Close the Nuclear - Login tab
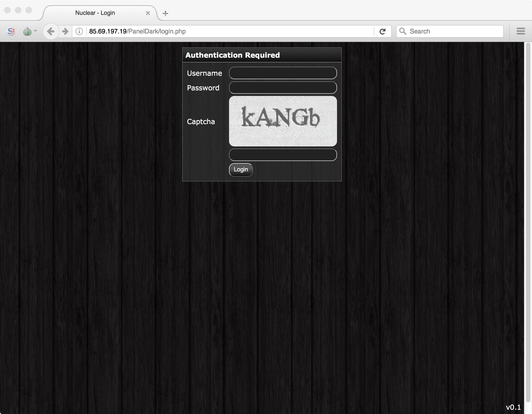Viewport: 532px width, 414px height. tap(148, 13)
